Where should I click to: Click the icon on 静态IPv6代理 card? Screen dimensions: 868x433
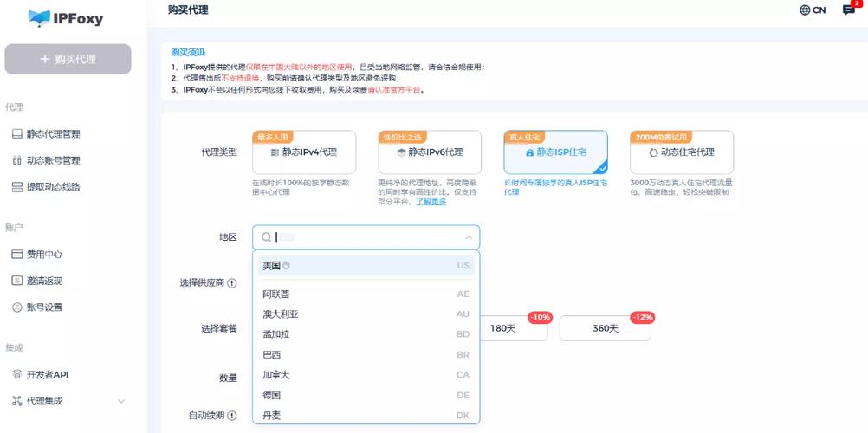tap(402, 152)
